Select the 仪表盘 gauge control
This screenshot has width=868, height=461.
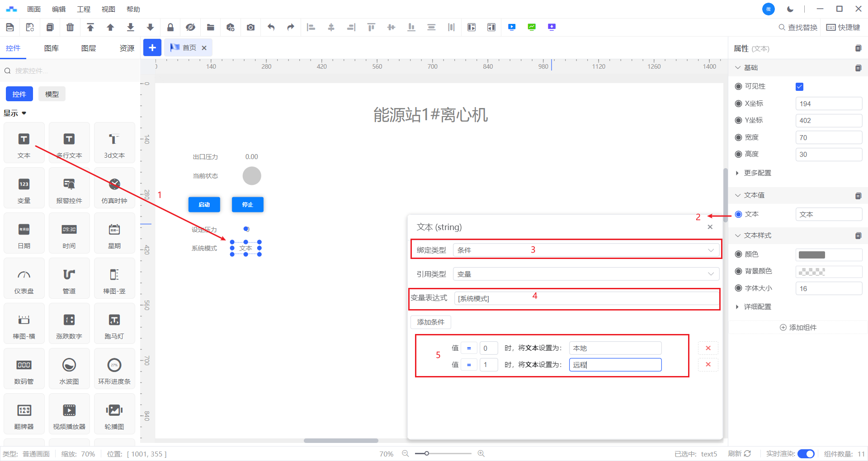pyautogui.click(x=24, y=279)
